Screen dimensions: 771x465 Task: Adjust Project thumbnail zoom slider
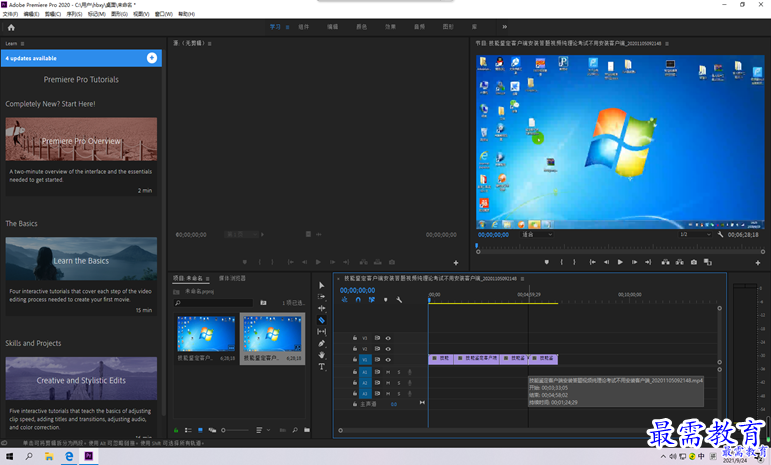(235, 430)
